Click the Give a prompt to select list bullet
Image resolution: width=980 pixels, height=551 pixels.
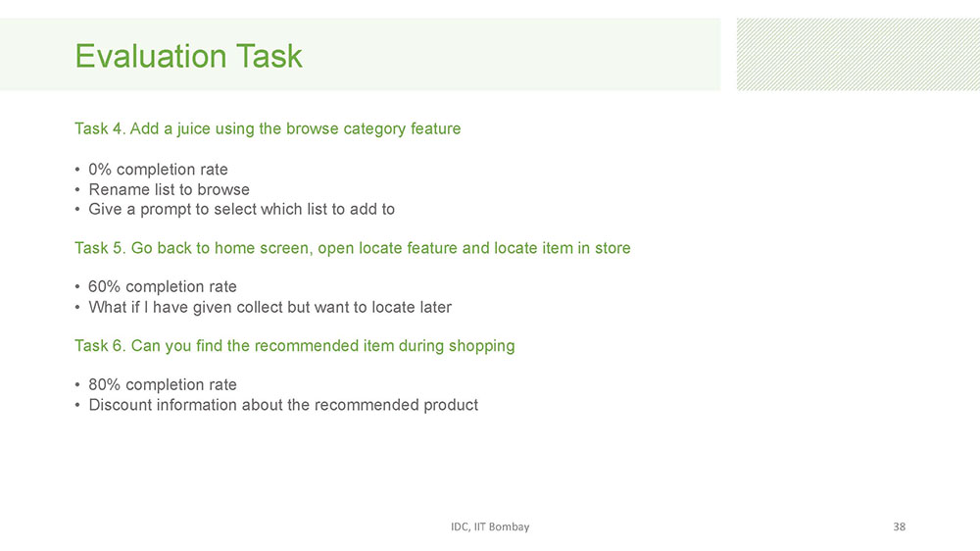[241, 210]
